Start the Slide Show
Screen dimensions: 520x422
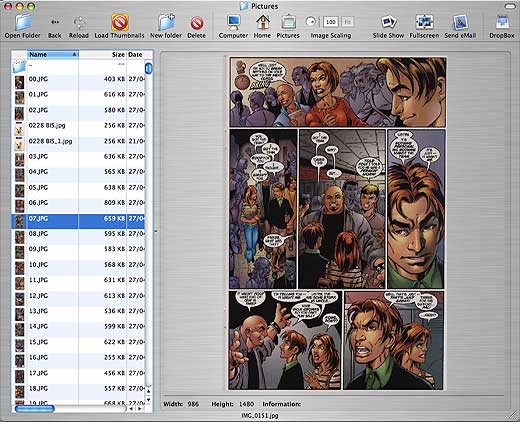(389, 22)
